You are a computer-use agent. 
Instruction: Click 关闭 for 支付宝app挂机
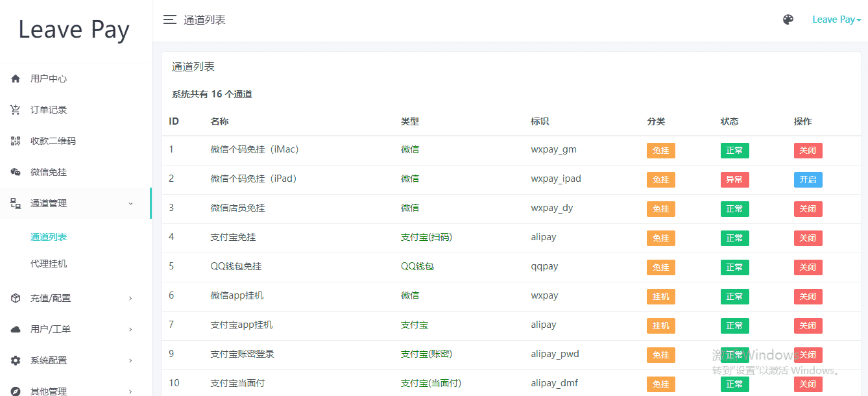pyautogui.click(x=808, y=326)
